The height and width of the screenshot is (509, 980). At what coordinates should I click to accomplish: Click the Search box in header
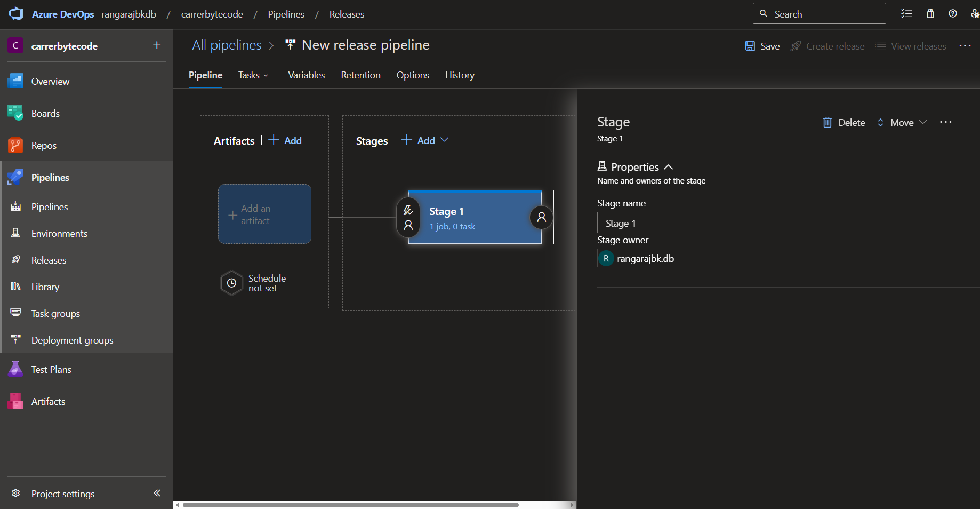click(819, 14)
